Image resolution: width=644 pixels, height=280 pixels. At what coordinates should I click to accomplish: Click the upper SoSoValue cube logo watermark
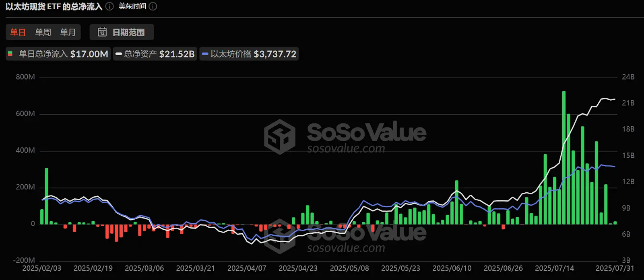[x=279, y=137]
